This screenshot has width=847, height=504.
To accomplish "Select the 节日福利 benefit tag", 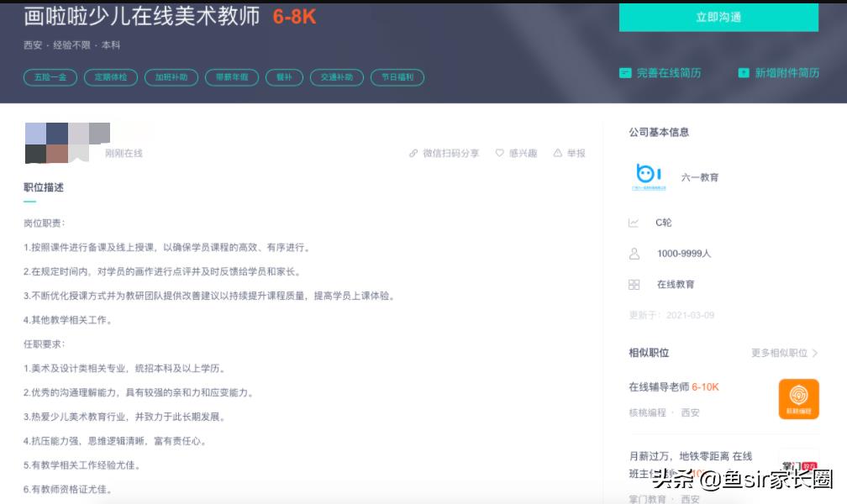I will pos(397,77).
